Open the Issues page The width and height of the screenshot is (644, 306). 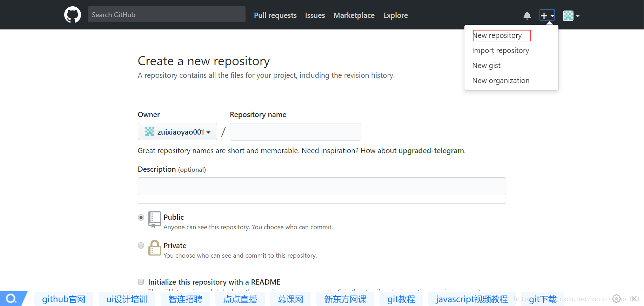[315, 15]
